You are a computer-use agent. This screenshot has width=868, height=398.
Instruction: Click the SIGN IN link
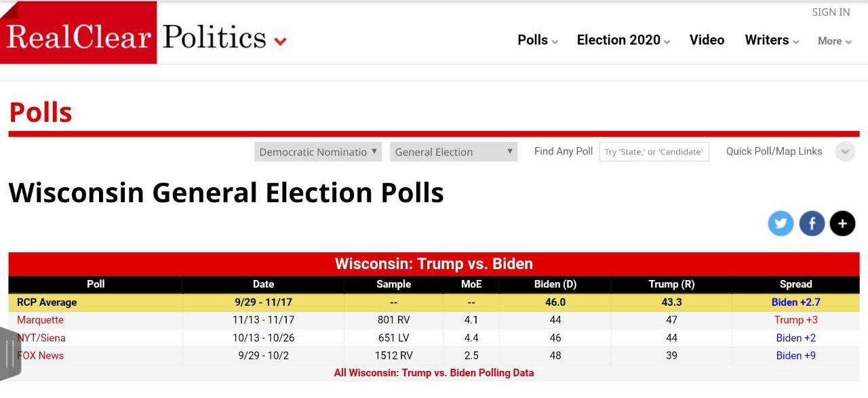tap(831, 12)
